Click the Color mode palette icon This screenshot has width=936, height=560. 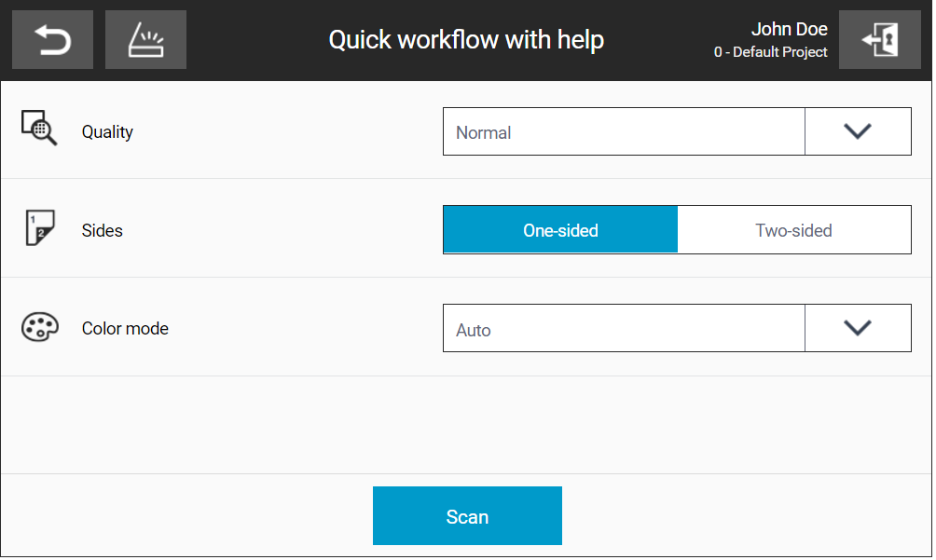click(39, 327)
